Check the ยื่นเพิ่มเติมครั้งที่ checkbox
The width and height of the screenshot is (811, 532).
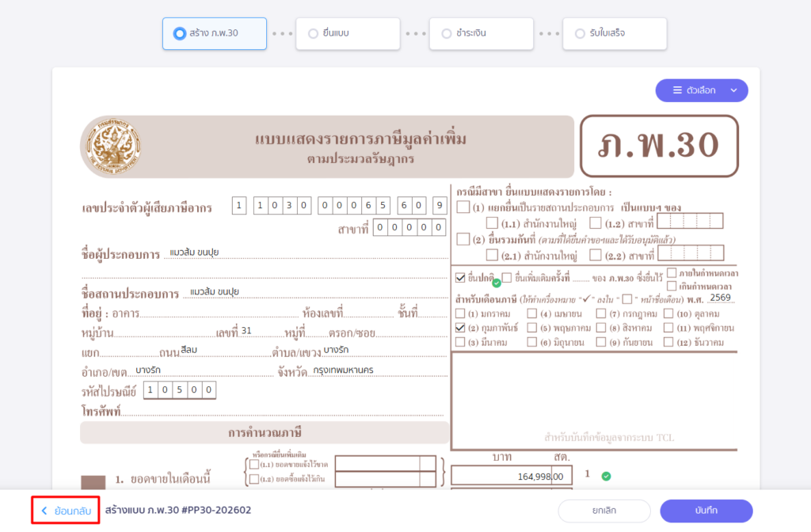point(507,277)
